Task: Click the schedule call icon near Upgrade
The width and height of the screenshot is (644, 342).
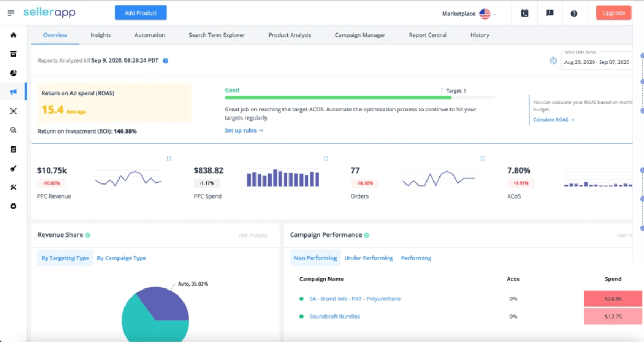Action: point(525,13)
